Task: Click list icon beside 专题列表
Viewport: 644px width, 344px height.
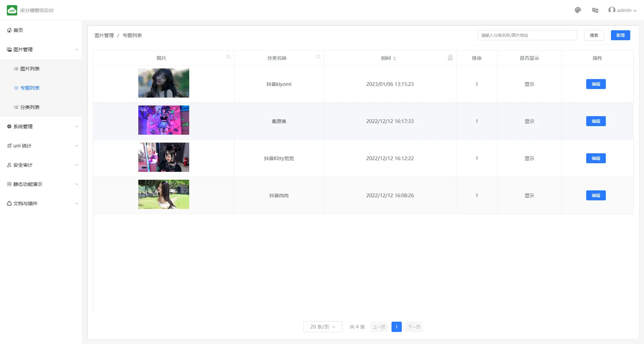Action: pos(16,88)
